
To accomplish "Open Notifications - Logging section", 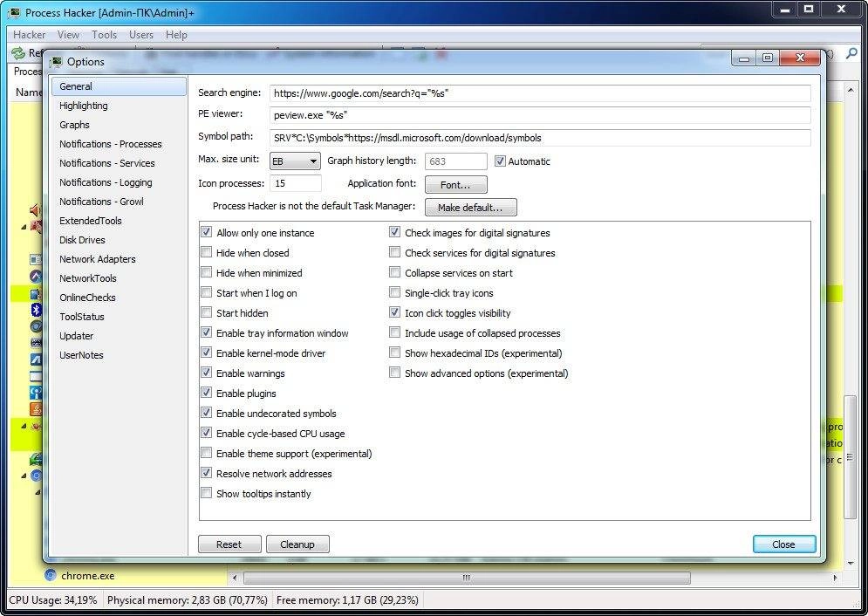I will 106,182.
